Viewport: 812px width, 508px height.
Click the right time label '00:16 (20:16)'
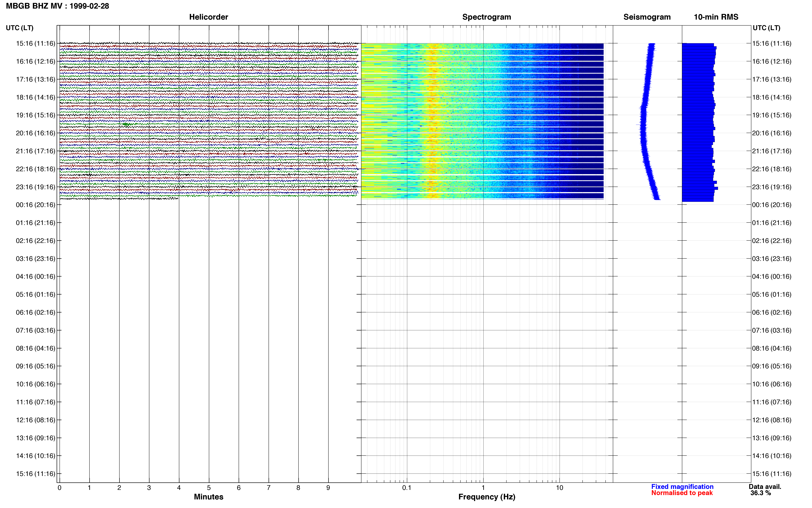point(772,205)
